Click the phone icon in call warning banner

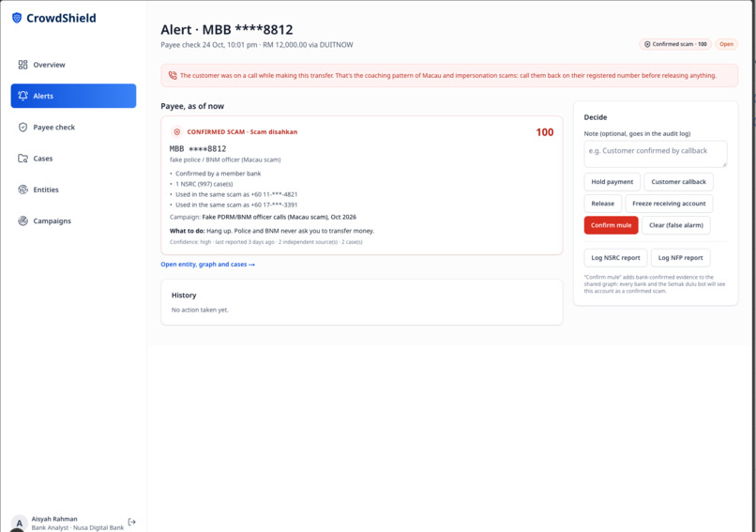coord(173,75)
